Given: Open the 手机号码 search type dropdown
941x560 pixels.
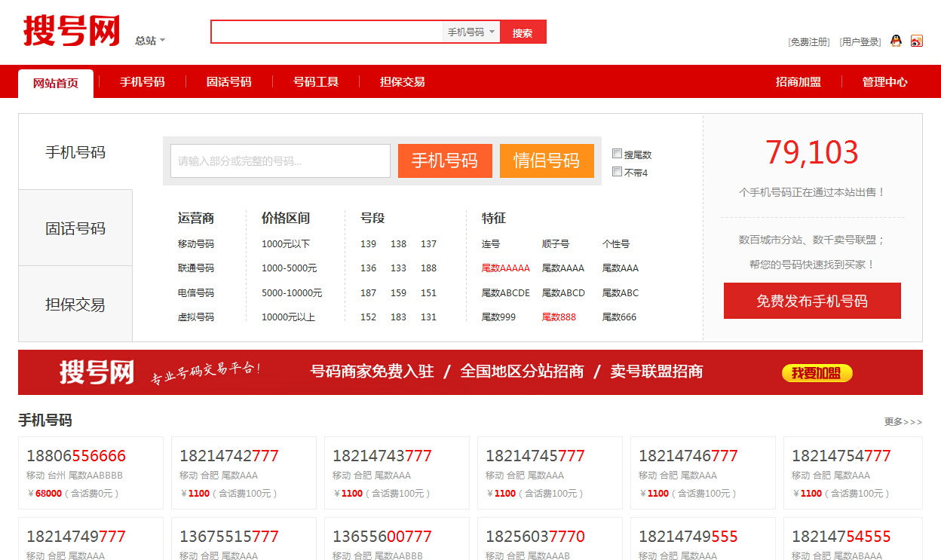Looking at the screenshot, I should coord(471,32).
